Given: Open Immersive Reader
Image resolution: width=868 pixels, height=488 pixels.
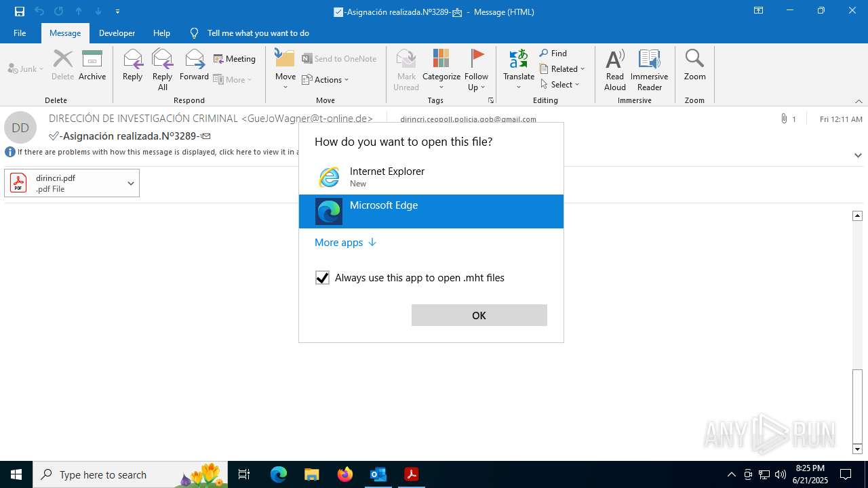Looking at the screenshot, I should click(x=650, y=70).
